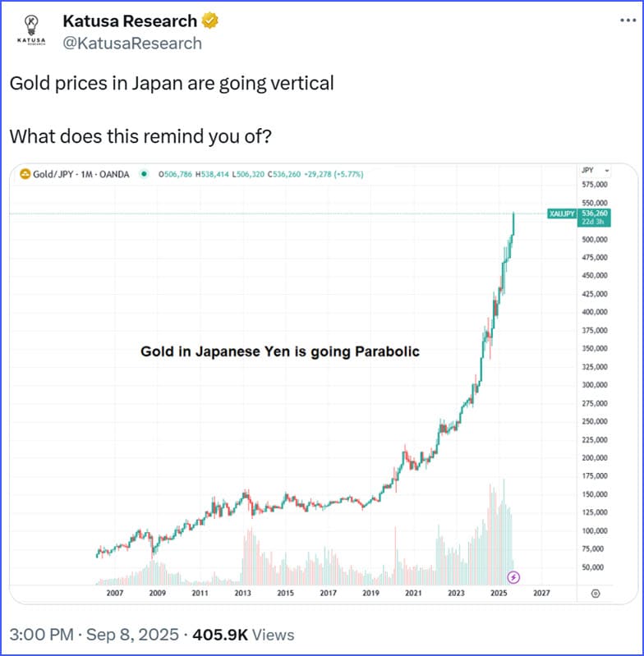Click the gold coin symbol icon
The width and height of the screenshot is (644, 656).
[25, 174]
